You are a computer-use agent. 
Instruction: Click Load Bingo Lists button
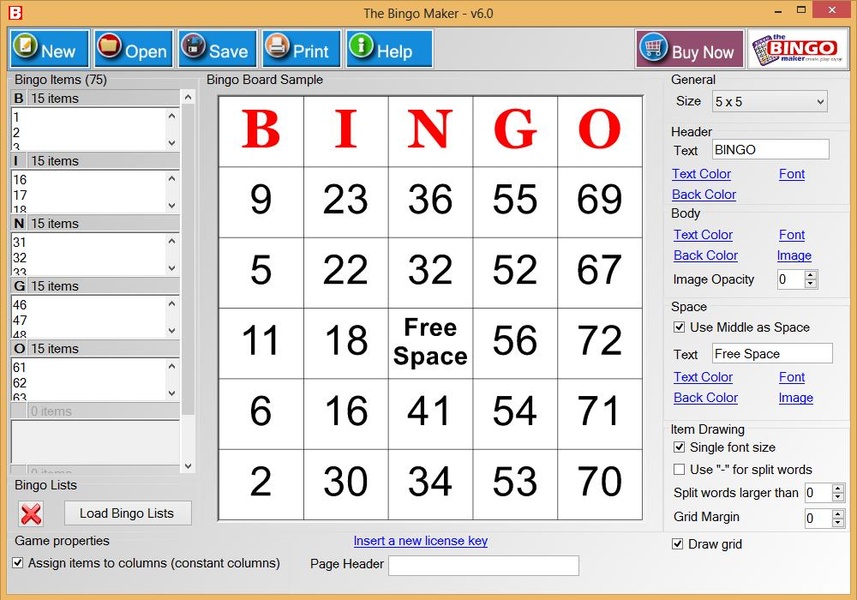click(127, 513)
